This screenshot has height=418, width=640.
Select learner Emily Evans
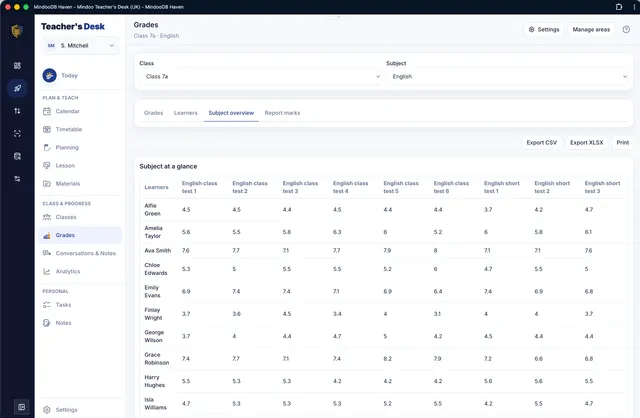coord(152,291)
